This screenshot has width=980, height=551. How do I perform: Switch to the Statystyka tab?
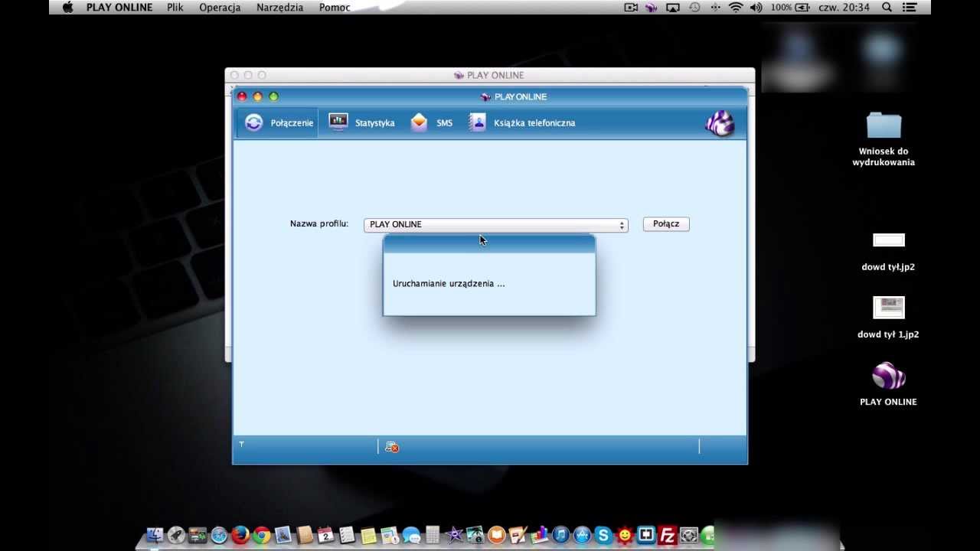pos(361,123)
